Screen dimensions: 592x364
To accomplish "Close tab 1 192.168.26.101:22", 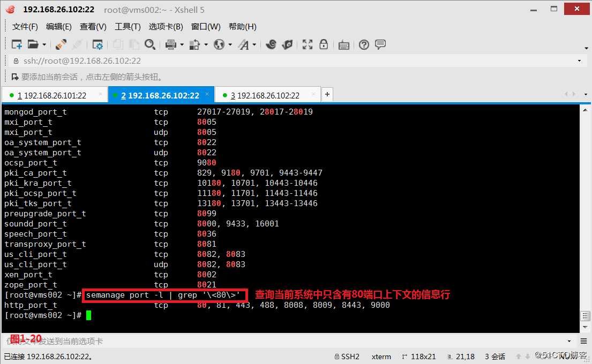I will coord(100,94).
